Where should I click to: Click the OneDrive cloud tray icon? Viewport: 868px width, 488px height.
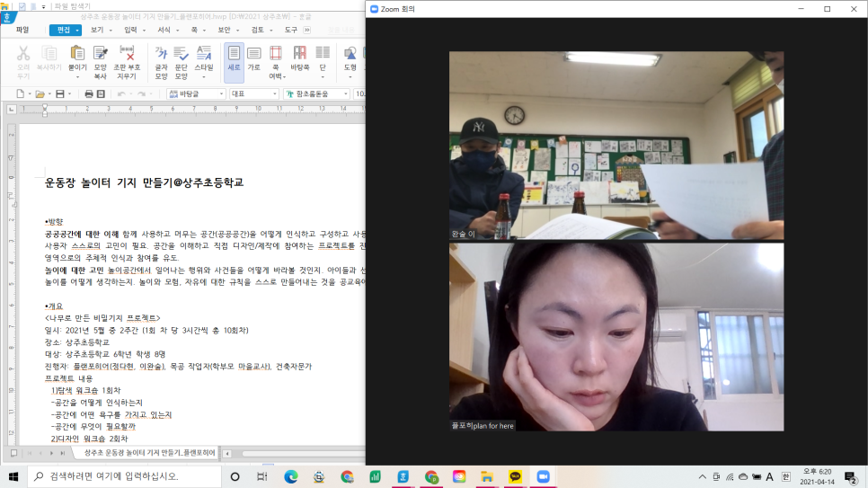coord(743,476)
